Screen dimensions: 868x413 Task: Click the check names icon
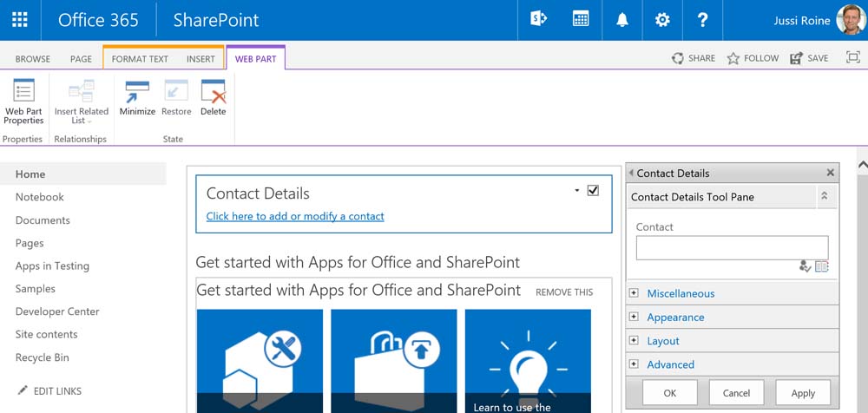805,266
